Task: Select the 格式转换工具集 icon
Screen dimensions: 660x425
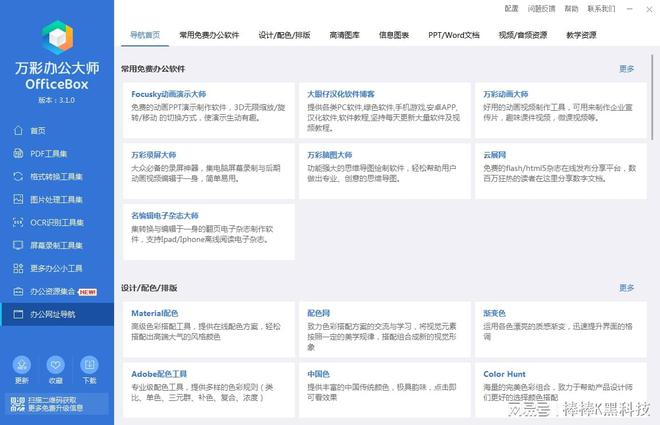Action: coord(18,176)
